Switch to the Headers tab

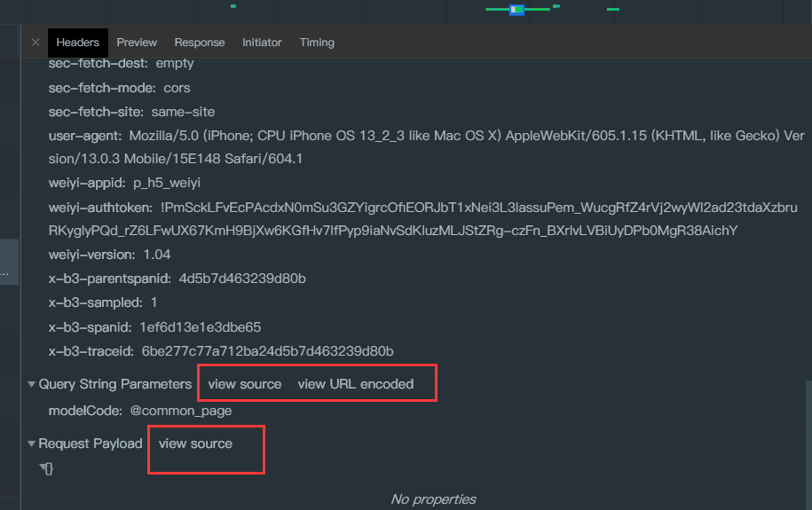point(78,43)
